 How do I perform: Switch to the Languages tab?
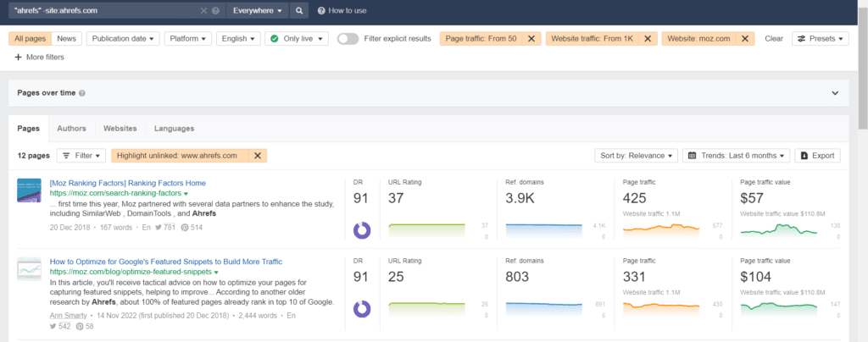click(x=175, y=128)
